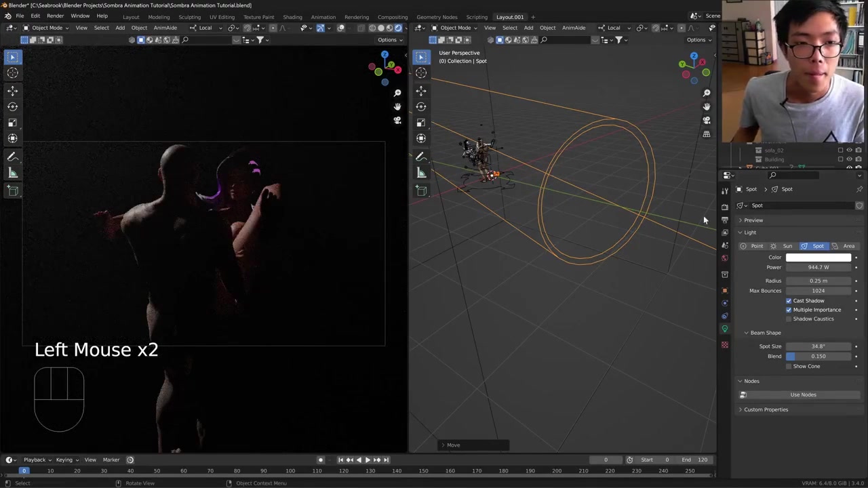Viewport: 868px width, 488px height.
Task: Select the Measure tool in left viewport
Action: coord(12,173)
